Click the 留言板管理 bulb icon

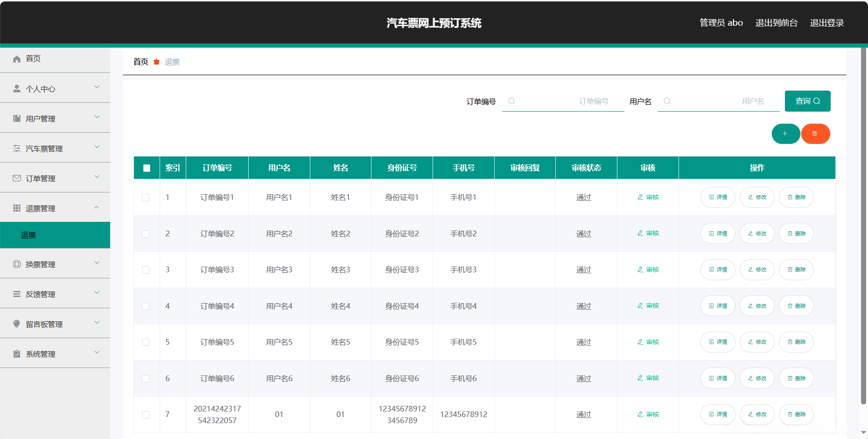(x=17, y=324)
